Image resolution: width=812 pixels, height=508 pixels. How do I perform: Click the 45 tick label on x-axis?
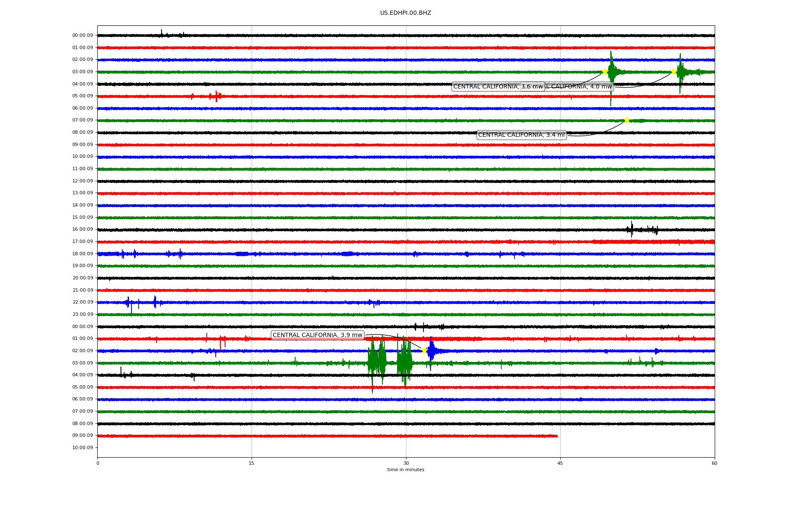(x=560, y=463)
